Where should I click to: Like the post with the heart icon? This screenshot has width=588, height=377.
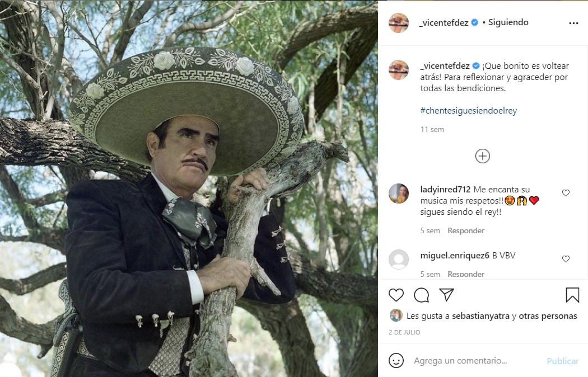[x=396, y=295]
